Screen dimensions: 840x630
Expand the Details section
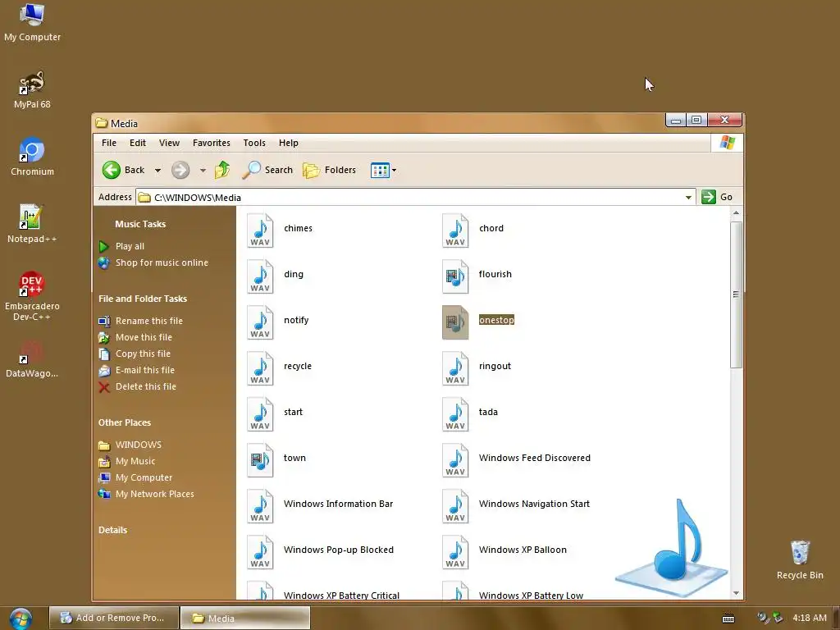[112, 530]
